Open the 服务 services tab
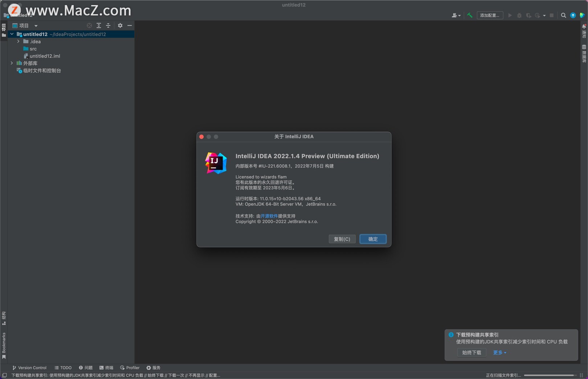Image resolution: width=588 pixels, height=379 pixels. pyautogui.click(x=153, y=368)
